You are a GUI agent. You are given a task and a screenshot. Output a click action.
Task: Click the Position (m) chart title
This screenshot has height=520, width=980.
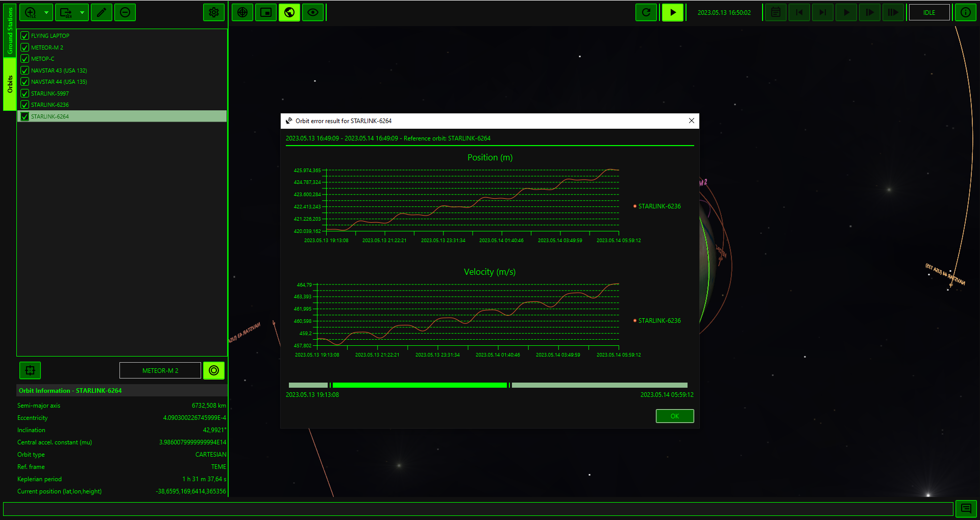[490, 157]
